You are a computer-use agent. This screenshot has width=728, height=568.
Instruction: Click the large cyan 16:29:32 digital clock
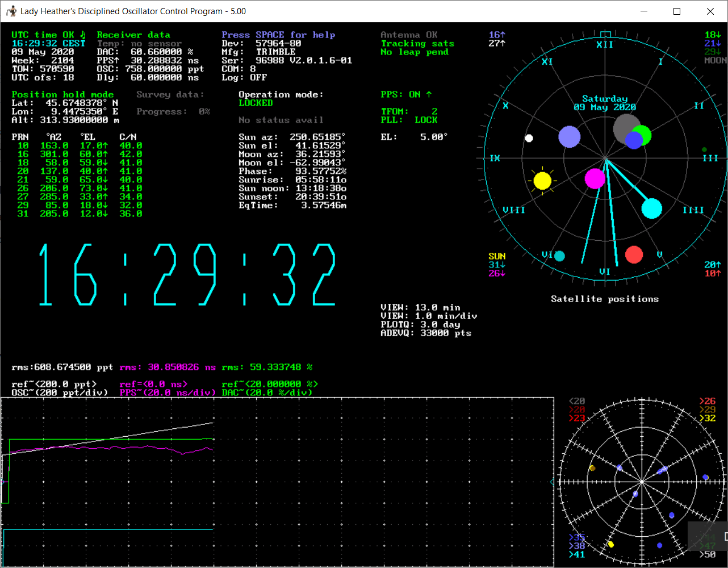coord(187,274)
